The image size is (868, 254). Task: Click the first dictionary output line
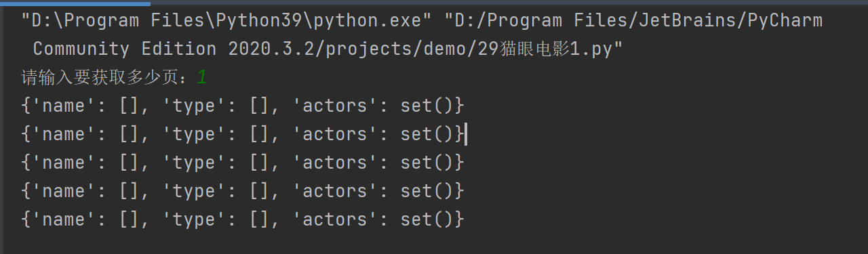243,106
